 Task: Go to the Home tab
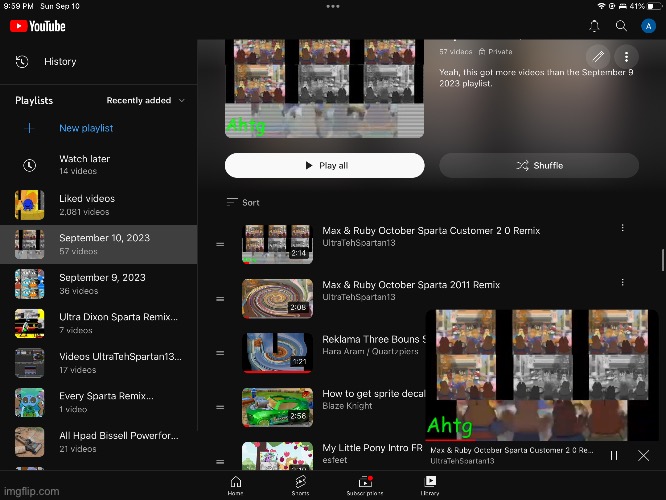point(235,486)
